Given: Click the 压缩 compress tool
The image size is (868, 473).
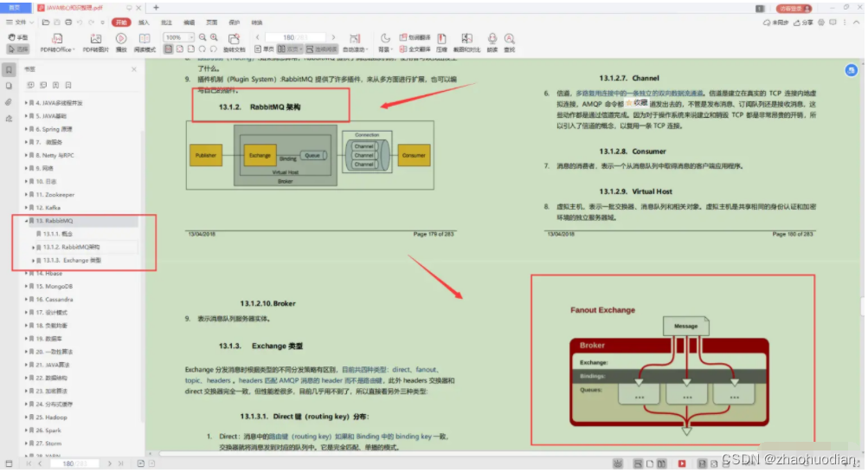Looking at the screenshot, I should (441, 42).
